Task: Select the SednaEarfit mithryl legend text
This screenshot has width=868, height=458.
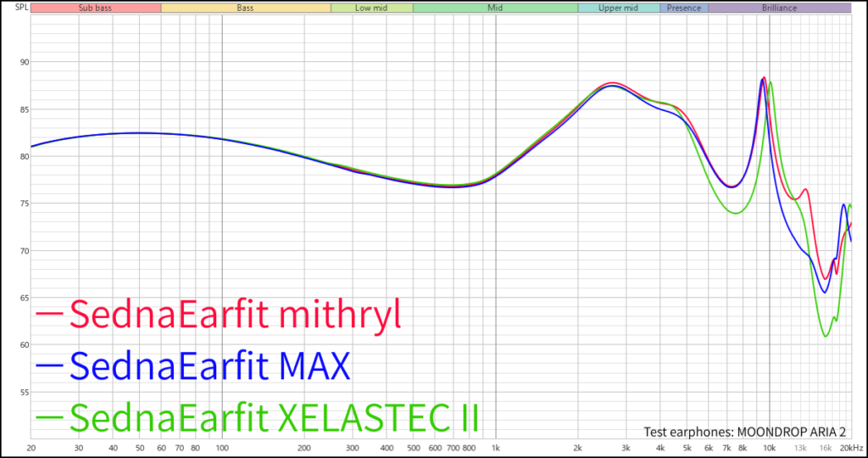Action: click(x=235, y=315)
